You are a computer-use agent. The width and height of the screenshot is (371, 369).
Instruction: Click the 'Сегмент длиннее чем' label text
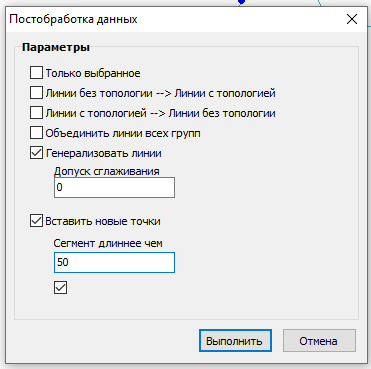point(108,243)
